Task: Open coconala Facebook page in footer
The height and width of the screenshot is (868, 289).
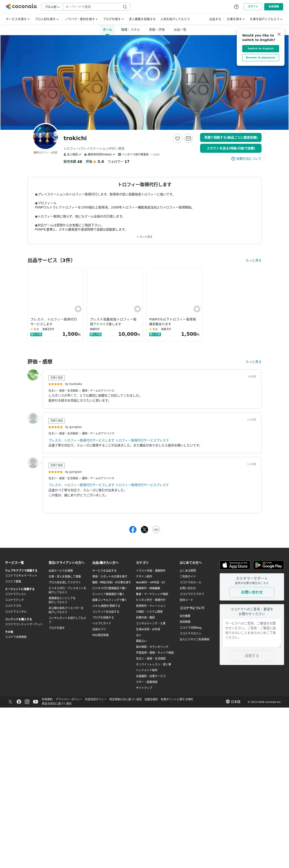Action: (19, 701)
